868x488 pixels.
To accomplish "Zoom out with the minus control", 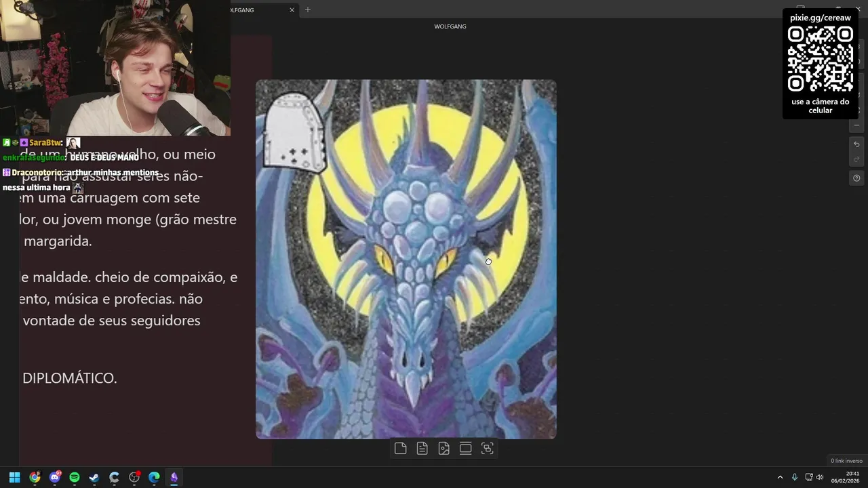I will (x=856, y=125).
